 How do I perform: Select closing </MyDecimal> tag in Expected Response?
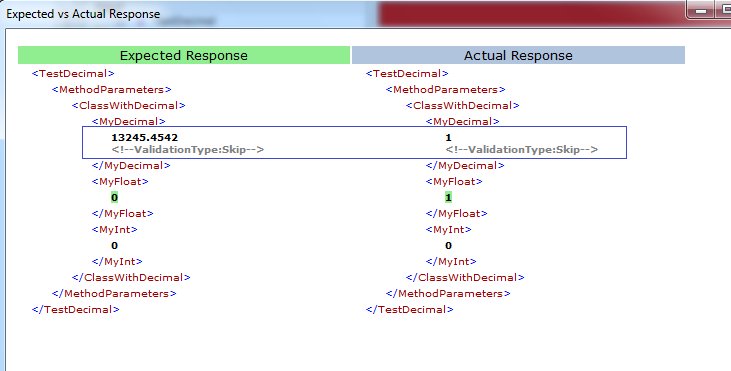tap(131, 165)
